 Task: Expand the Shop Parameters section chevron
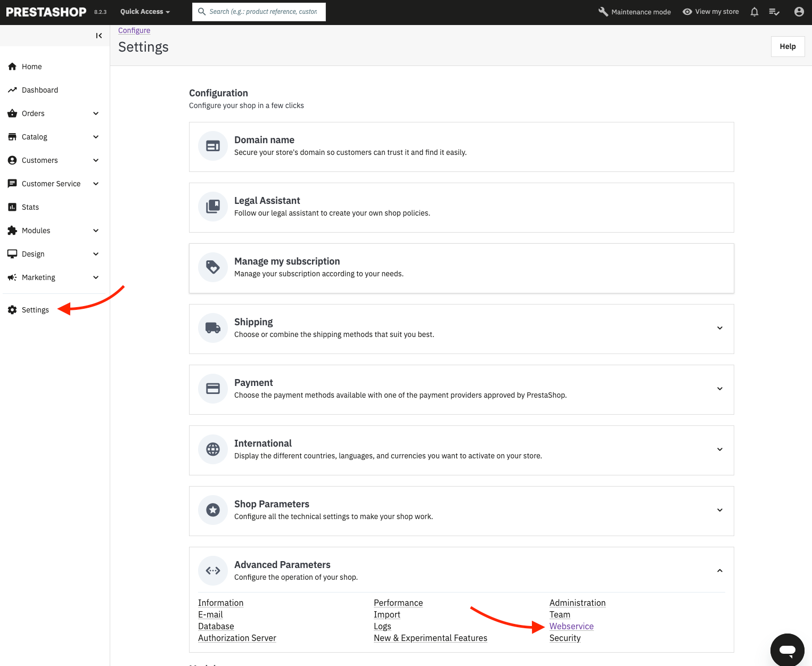(719, 510)
